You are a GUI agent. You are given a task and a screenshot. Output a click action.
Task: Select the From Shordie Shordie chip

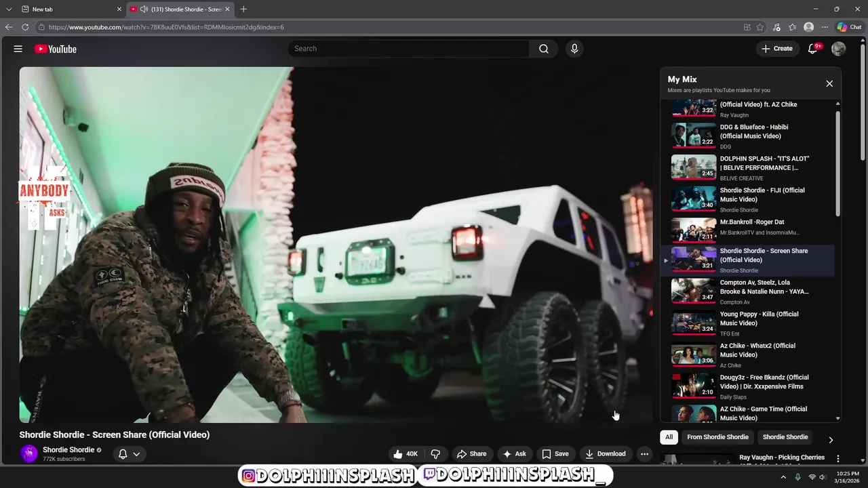(717, 437)
